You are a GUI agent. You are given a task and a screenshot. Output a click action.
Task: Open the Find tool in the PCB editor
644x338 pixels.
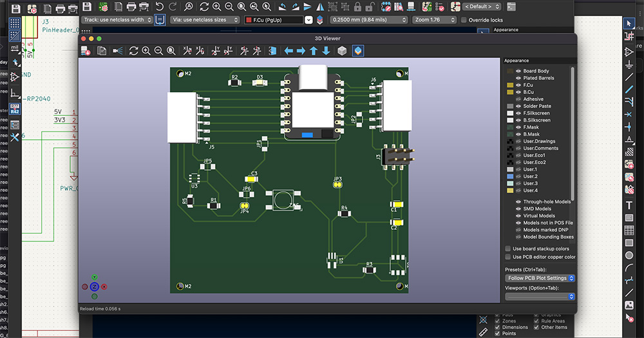pyautogui.click(x=188, y=6)
